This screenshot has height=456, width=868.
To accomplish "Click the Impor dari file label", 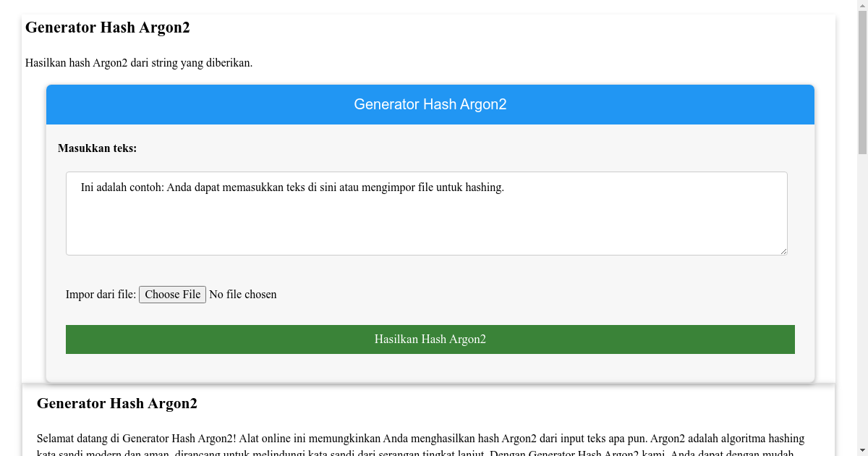I will point(101,294).
